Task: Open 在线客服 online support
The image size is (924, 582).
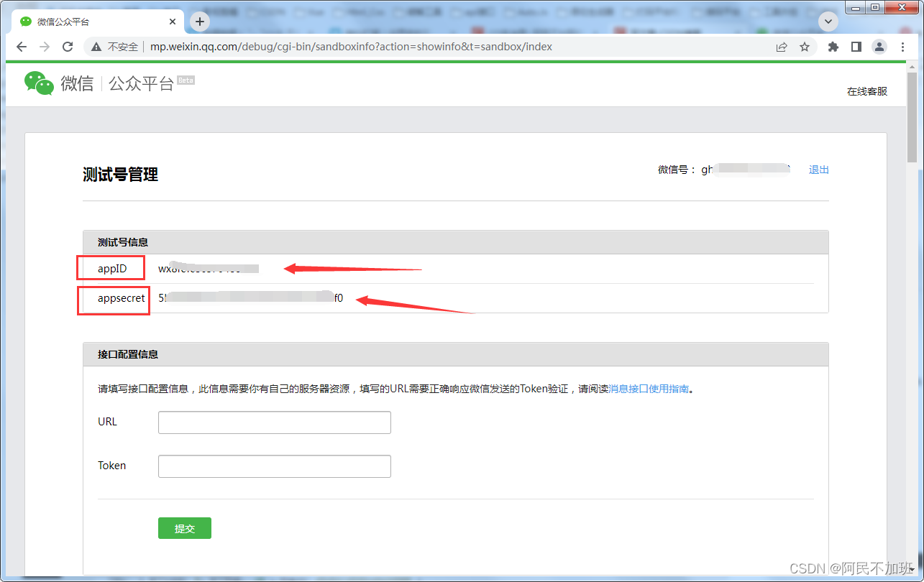Action: pos(867,91)
